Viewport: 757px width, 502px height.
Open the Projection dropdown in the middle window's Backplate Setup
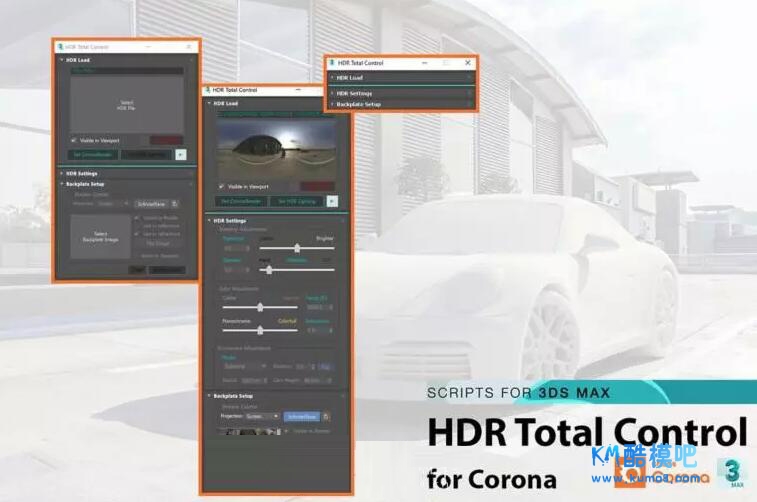[x=262, y=416]
